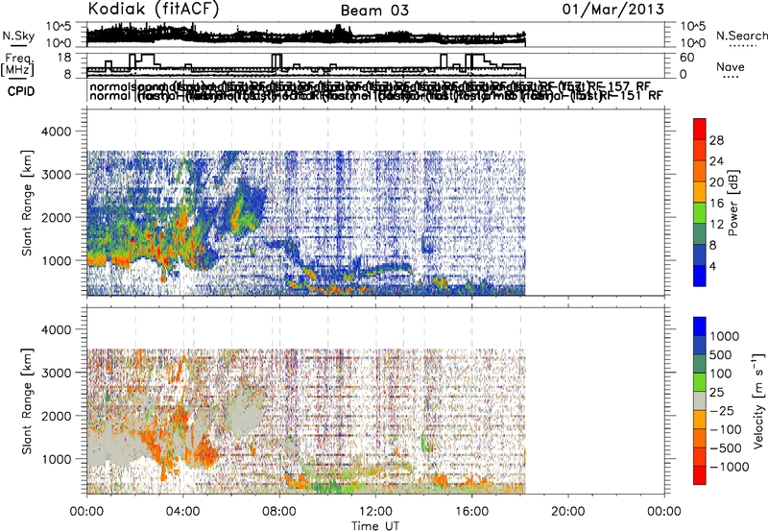Click the 'Nave' legend label
This screenshot has width=768, height=532.
click(x=731, y=67)
